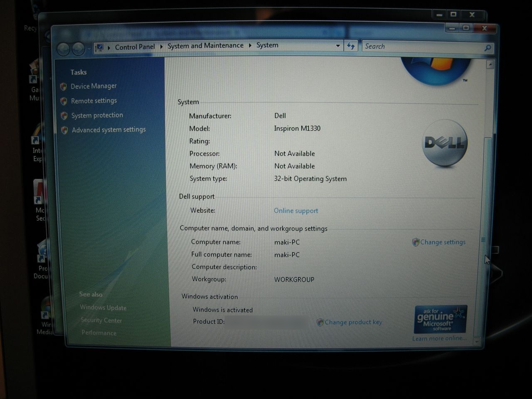The image size is (532, 399).
Task: Click the shield beside Change settings
Action: 415,242
